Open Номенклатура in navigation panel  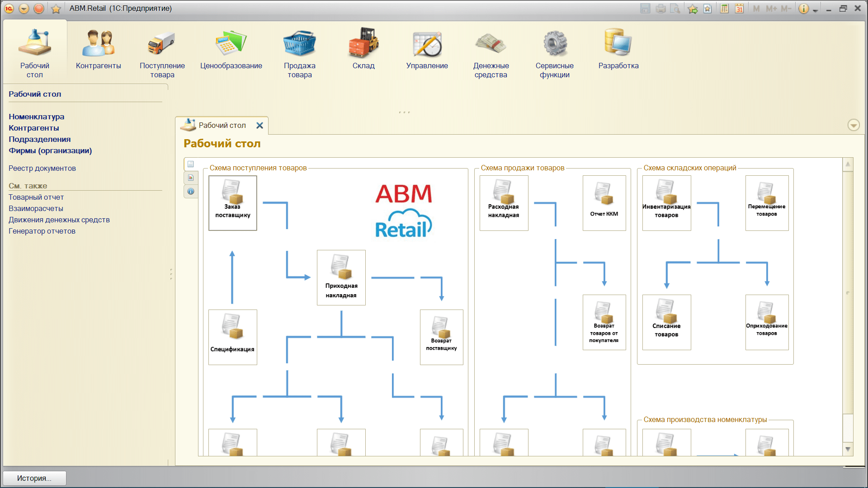pyautogui.click(x=37, y=117)
